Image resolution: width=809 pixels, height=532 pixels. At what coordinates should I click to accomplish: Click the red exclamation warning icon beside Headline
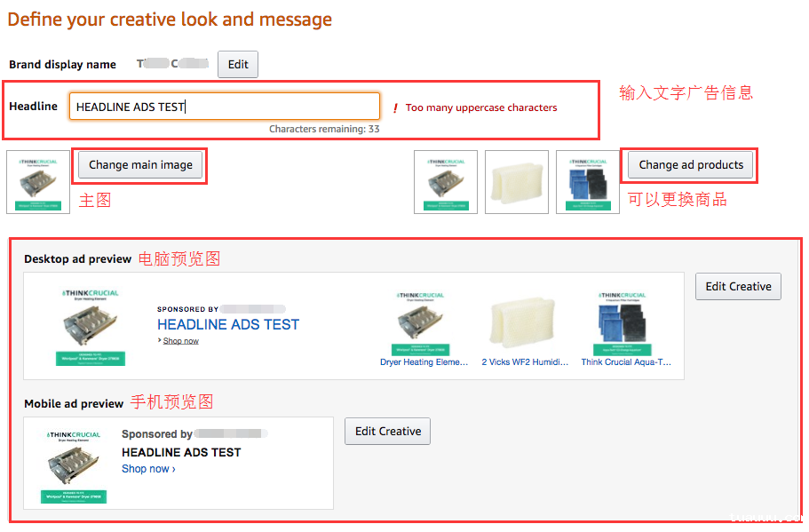pyautogui.click(x=395, y=108)
